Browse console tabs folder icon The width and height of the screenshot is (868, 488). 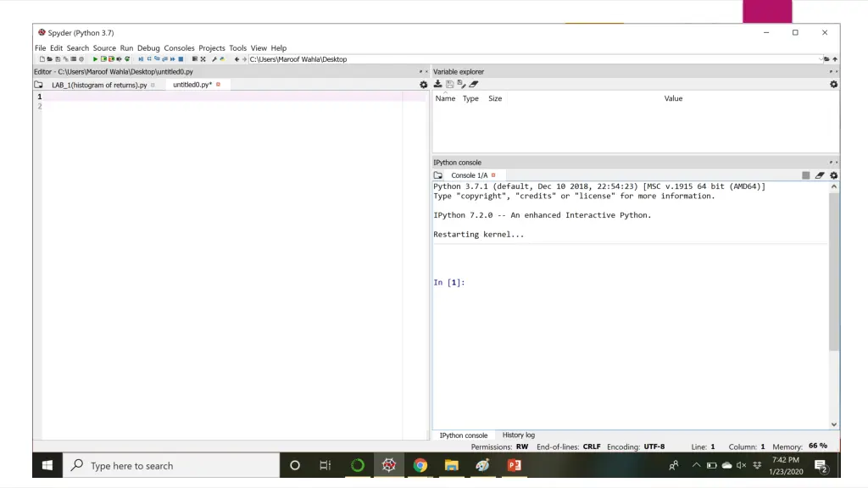point(438,175)
